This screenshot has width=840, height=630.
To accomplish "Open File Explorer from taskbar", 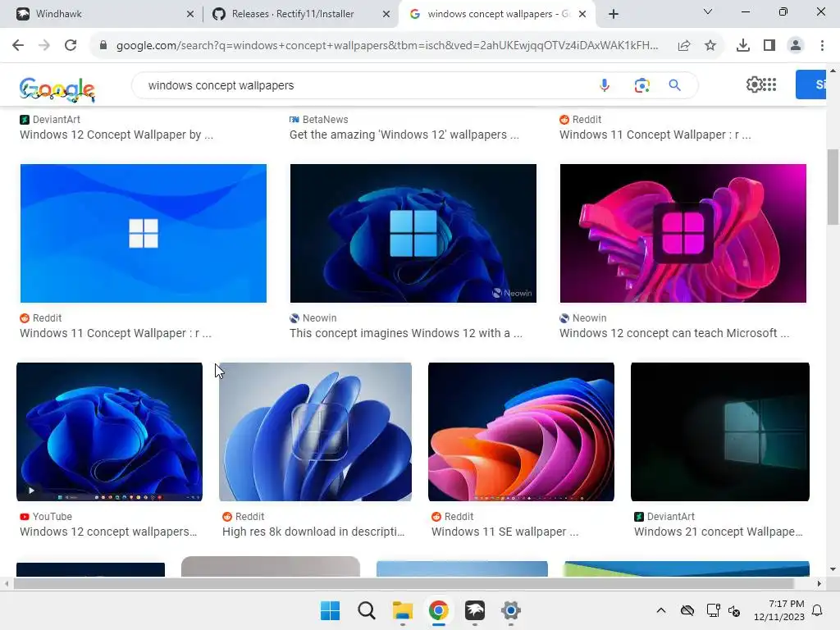I will (x=402, y=610).
